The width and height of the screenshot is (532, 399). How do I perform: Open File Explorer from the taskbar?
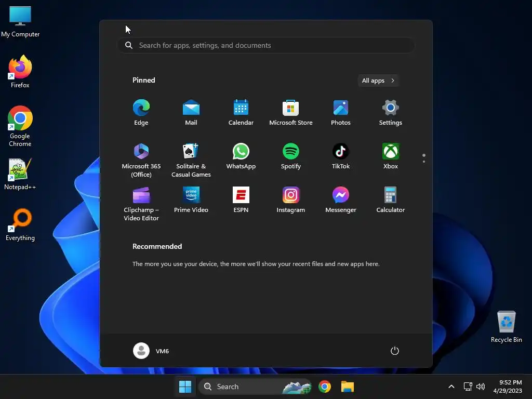[x=348, y=387]
